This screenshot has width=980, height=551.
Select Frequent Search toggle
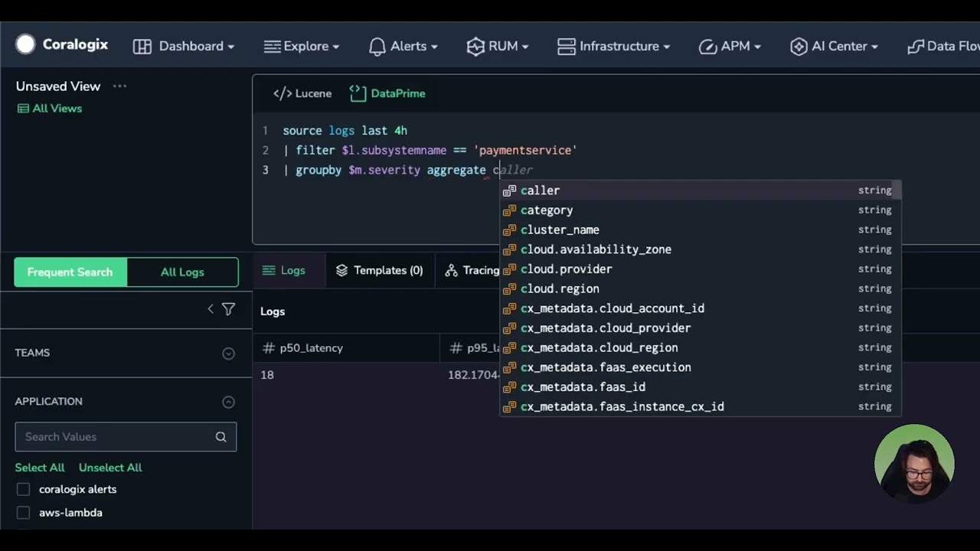click(70, 272)
